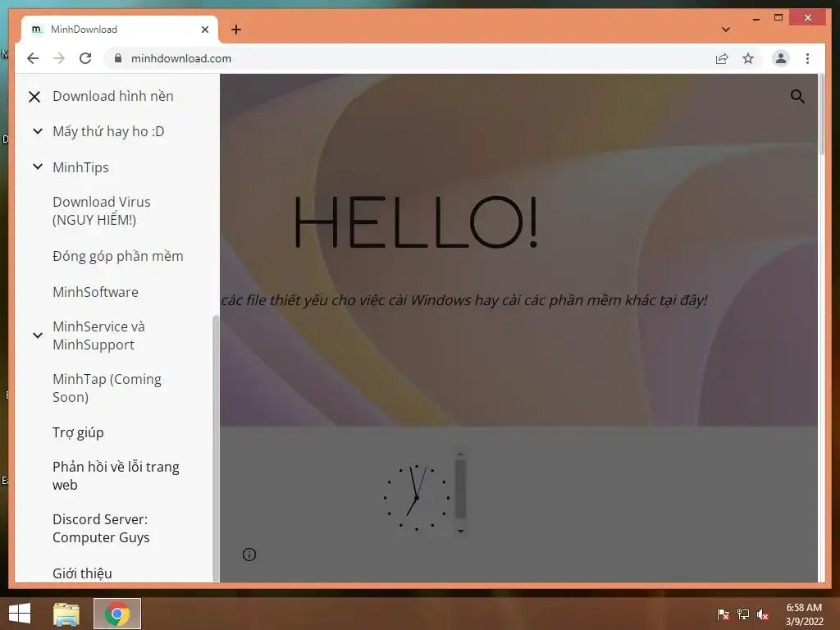Open 'Discord Server: Computer Guys' link
This screenshot has height=630, width=840.
click(101, 528)
